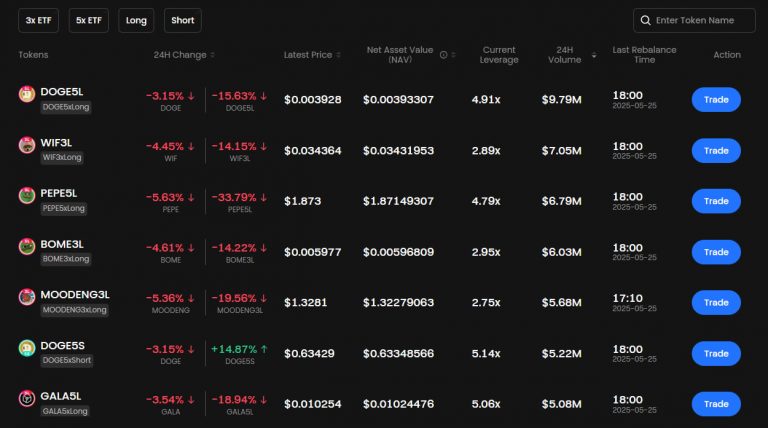The height and width of the screenshot is (428, 768).
Task: Filter by 3x ETF
Action: 39,21
